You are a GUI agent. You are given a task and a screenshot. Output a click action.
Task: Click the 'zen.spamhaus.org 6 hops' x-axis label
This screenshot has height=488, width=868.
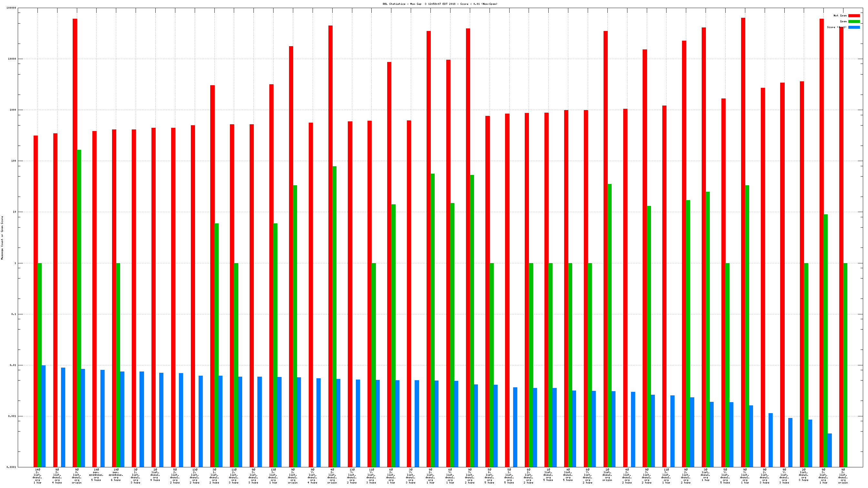coord(116,474)
